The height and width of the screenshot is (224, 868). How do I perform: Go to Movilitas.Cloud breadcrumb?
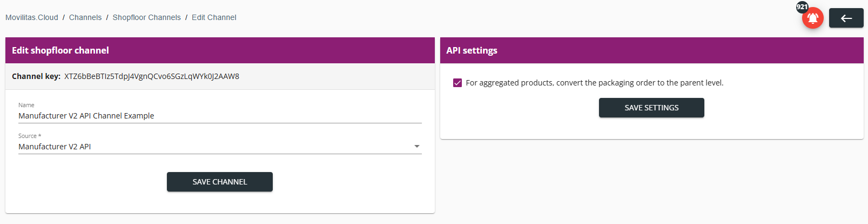click(32, 17)
